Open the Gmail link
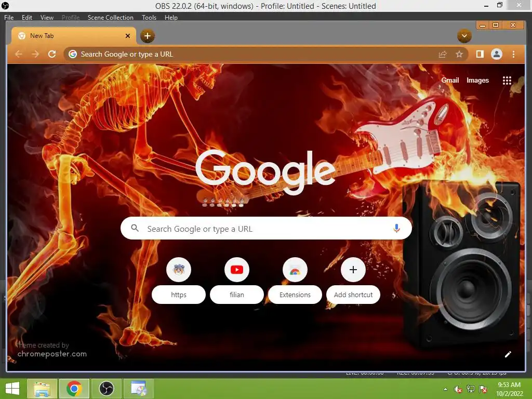532x399 pixels. click(450, 81)
